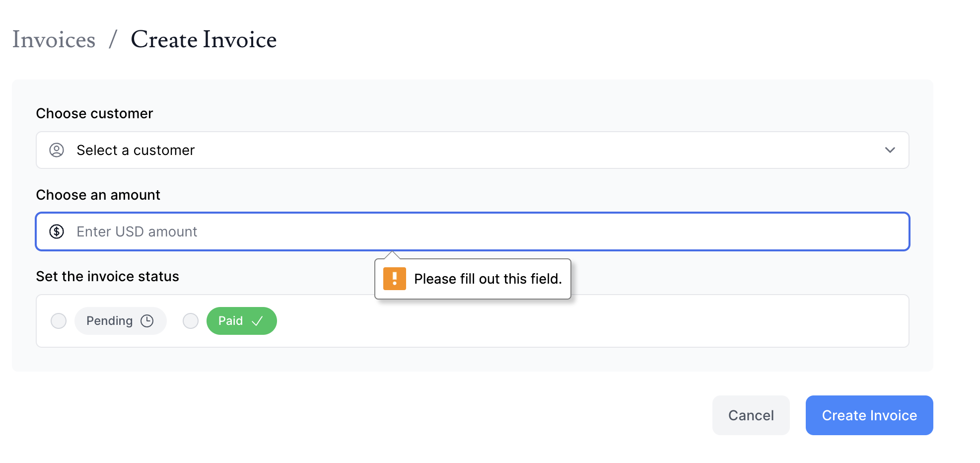
Task: Click the 'Create Invoice' breadcrumb title
Action: (204, 40)
